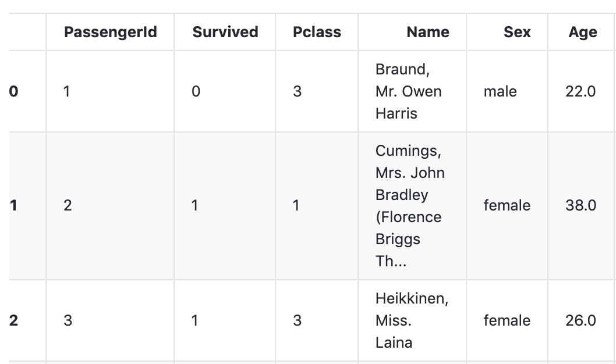Click the name Braund, Mr. Owen Harris
This screenshot has height=364, width=616.
click(409, 91)
